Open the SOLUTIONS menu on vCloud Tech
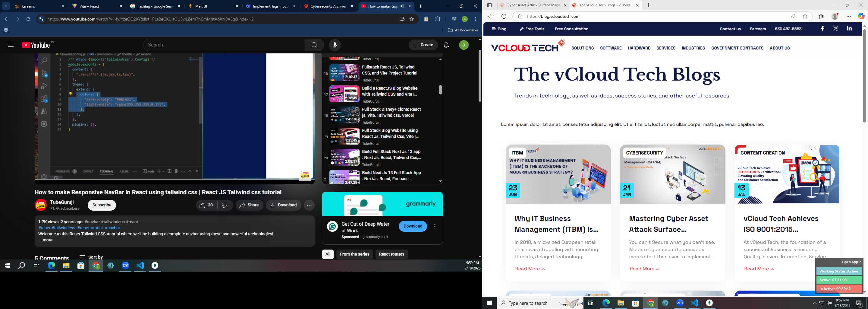Viewport: 868px width, 309px height. coord(582,48)
